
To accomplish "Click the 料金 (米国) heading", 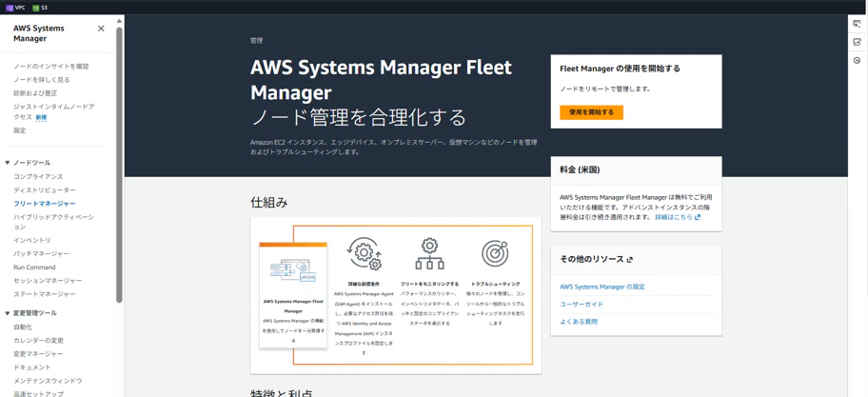I will tap(581, 170).
